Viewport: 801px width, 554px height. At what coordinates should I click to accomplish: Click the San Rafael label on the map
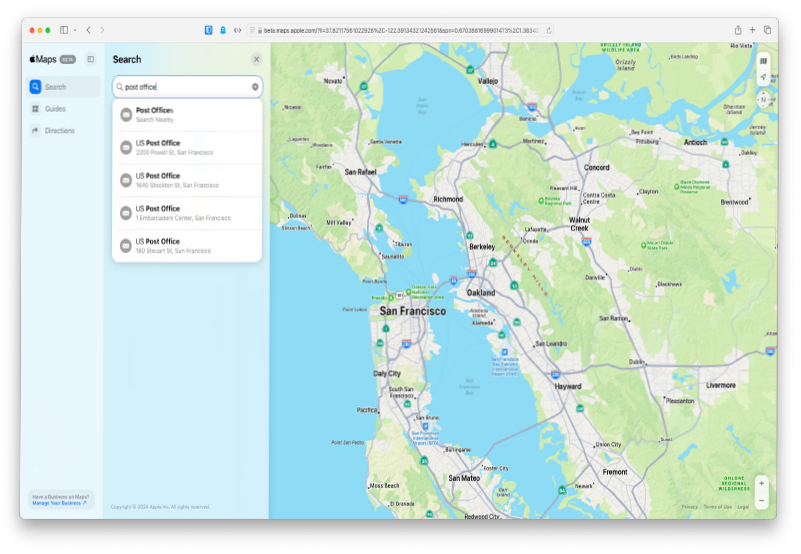pyautogui.click(x=360, y=172)
